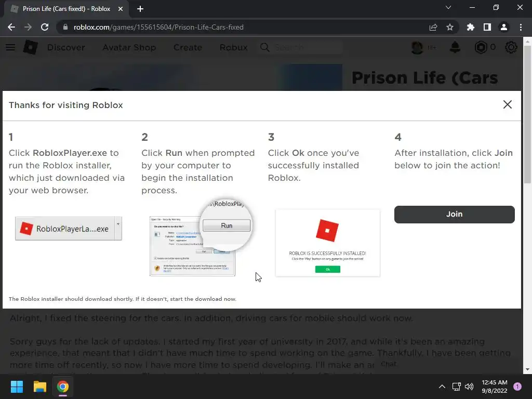
Task: Open the Chrome extensions puzzle icon
Action: pyautogui.click(x=471, y=27)
